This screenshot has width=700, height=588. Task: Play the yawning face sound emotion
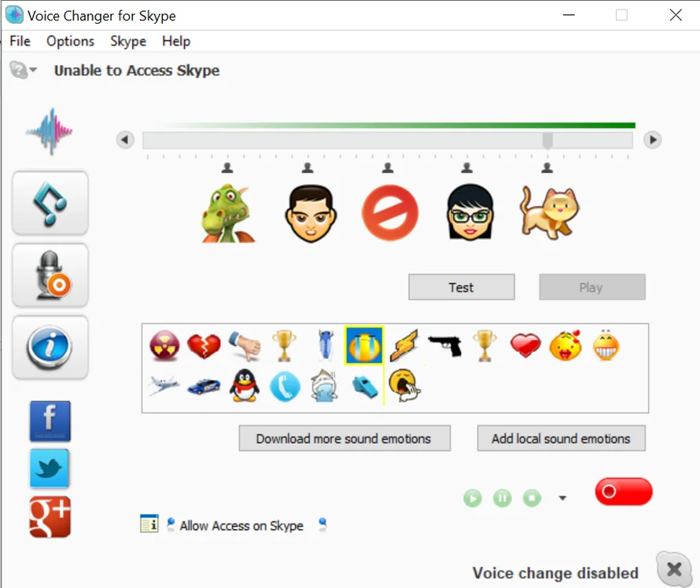404,385
